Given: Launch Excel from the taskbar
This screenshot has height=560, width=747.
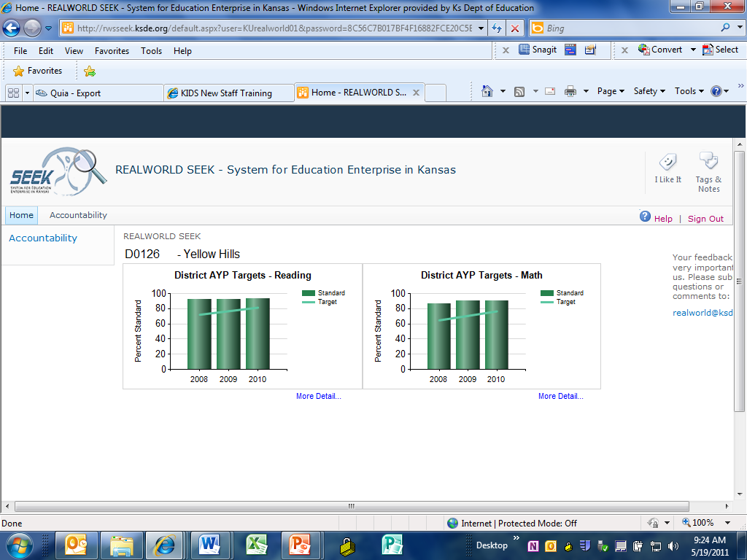Looking at the screenshot, I should point(257,545).
